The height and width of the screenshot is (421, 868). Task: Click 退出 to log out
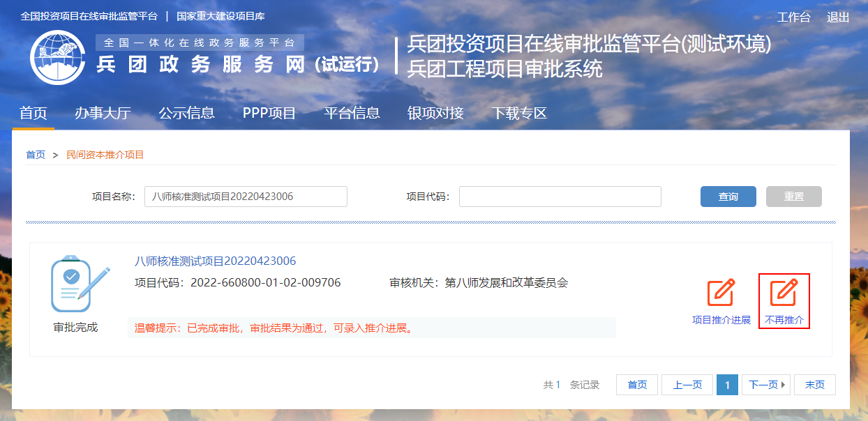[838, 17]
